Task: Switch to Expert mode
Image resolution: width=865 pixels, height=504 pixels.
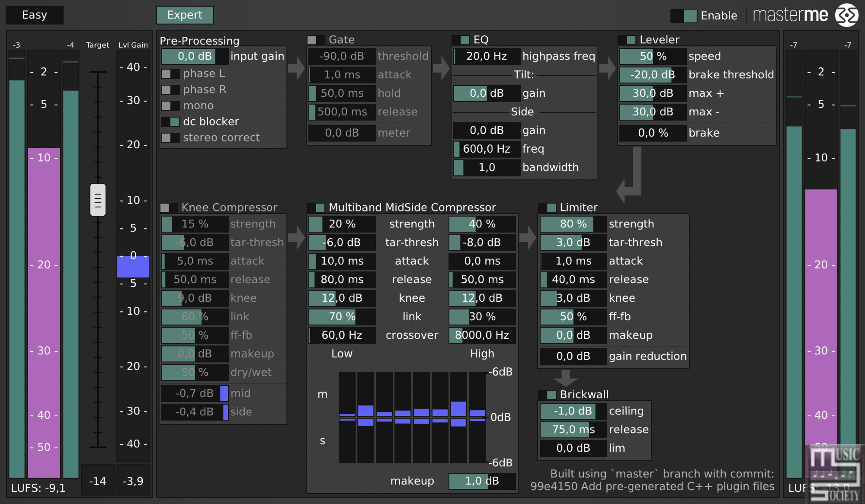Action: (x=185, y=15)
